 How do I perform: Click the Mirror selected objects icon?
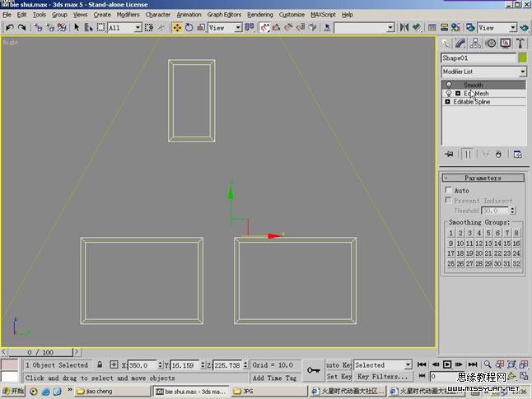click(404, 27)
